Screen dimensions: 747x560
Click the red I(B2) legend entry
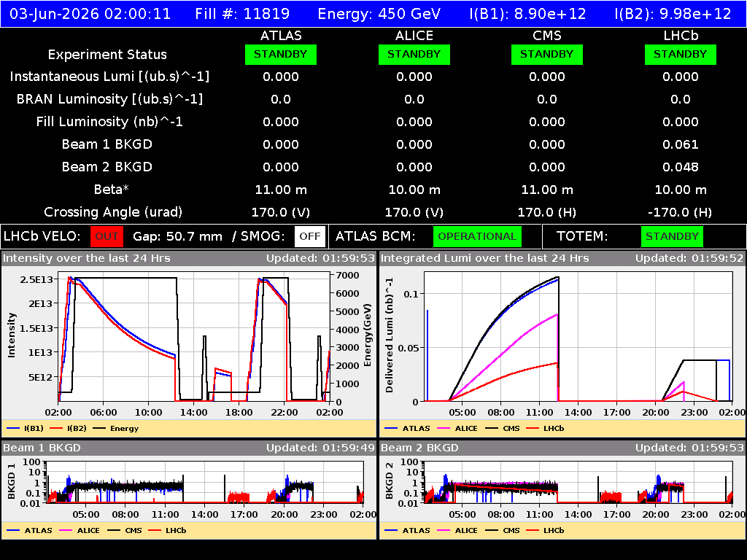tap(68, 429)
